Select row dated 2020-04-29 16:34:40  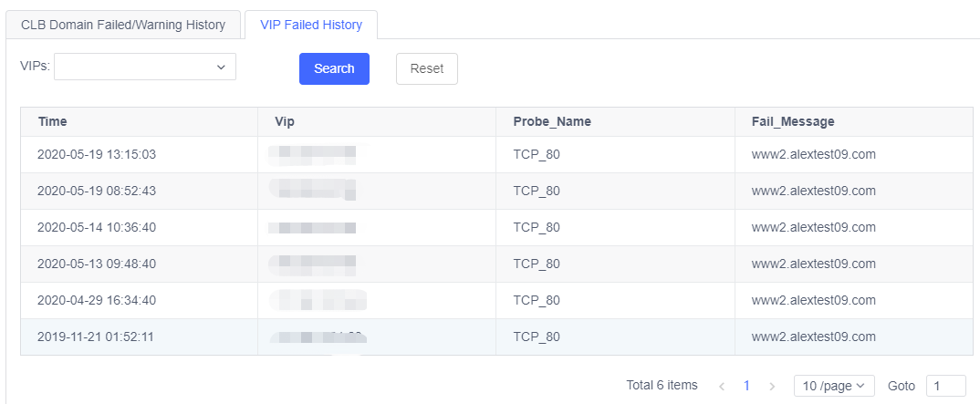pos(97,300)
